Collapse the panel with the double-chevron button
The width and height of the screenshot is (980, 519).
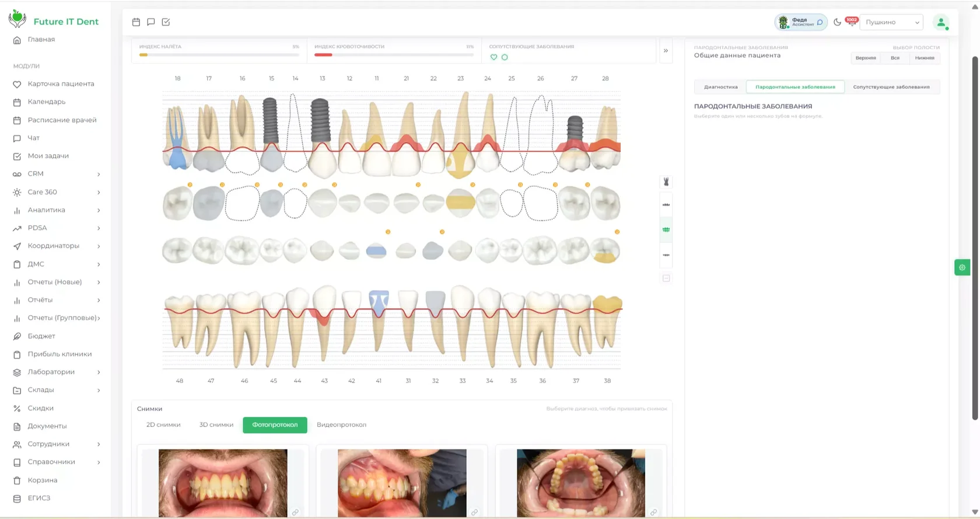pos(666,51)
